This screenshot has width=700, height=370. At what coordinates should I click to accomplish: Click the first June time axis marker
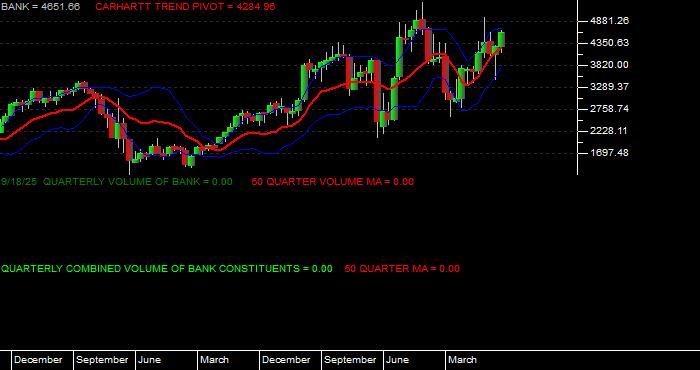[x=149, y=360]
